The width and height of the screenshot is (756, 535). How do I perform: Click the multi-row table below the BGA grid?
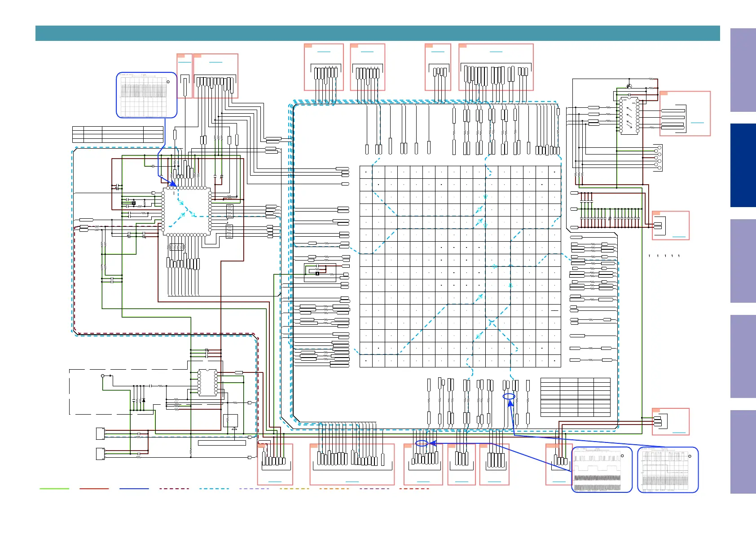[576, 397]
